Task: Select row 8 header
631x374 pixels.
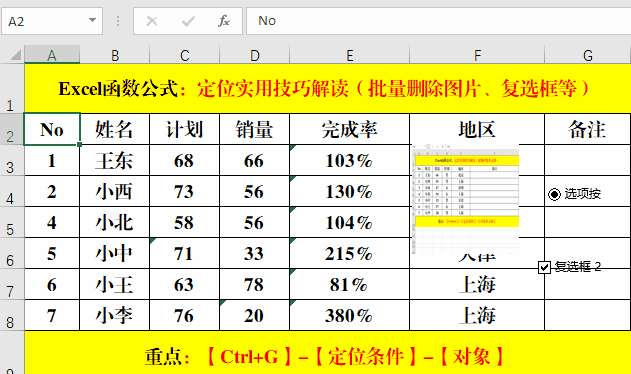Action: click(x=12, y=315)
